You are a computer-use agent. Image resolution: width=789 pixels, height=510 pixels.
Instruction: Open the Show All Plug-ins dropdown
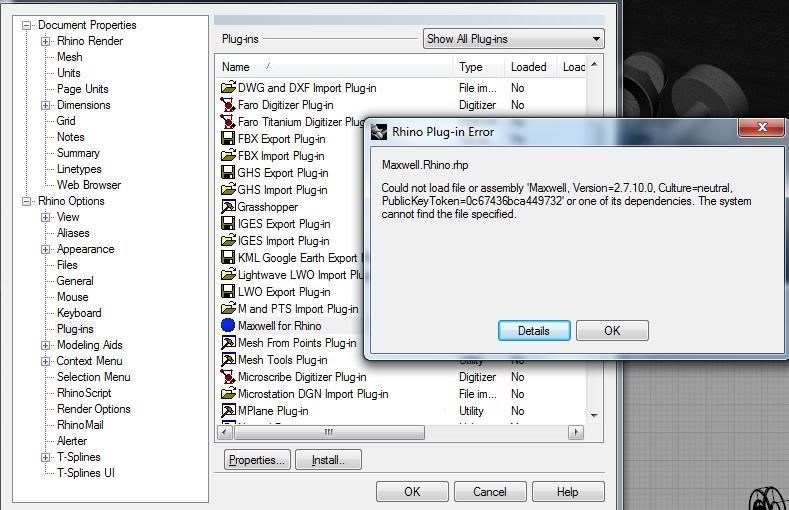[513, 39]
